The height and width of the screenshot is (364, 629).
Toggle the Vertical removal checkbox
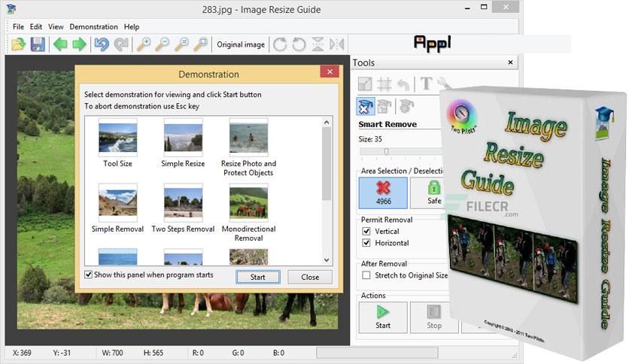point(366,232)
